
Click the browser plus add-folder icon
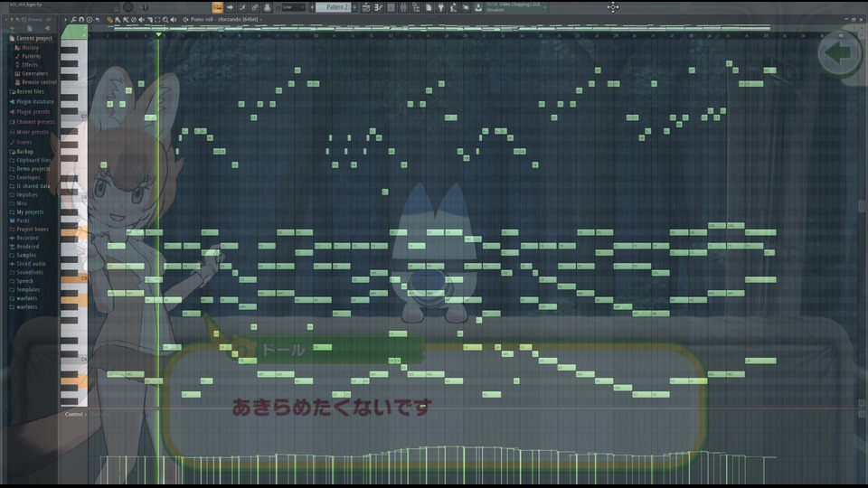click(x=12, y=28)
